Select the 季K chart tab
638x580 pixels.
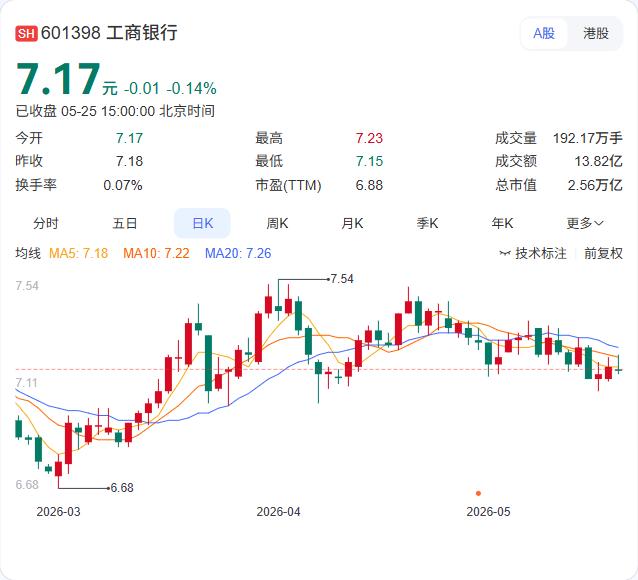(427, 223)
